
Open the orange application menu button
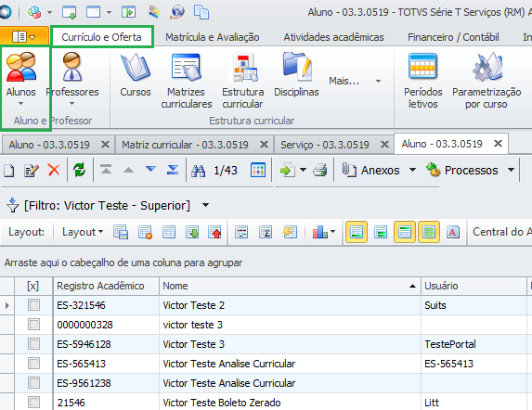click(x=24, y=36)
